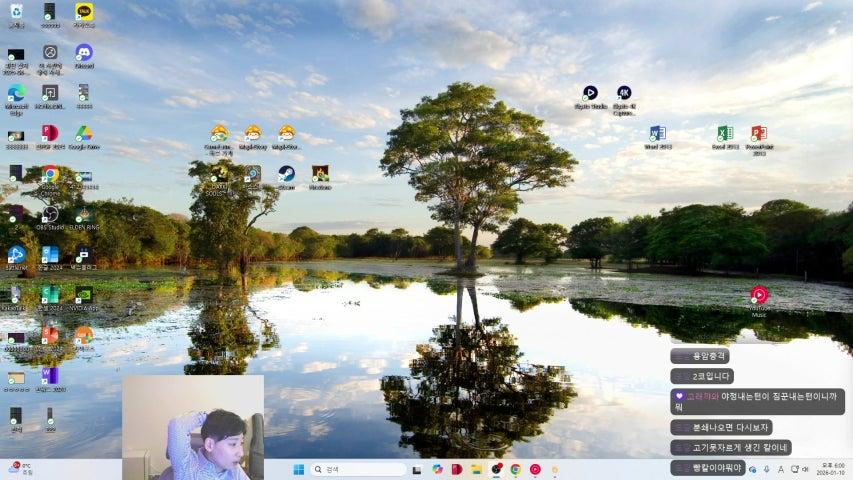Image resolution: width=853 pixels, height=480 pixels.
Task: Open the purple Word 2024 desktop icon
Action: click(50, 379)
